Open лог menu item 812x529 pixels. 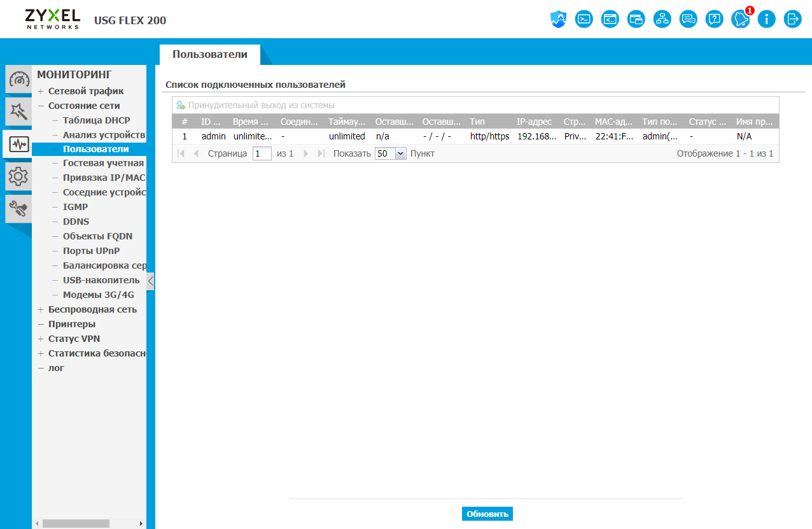56,368
